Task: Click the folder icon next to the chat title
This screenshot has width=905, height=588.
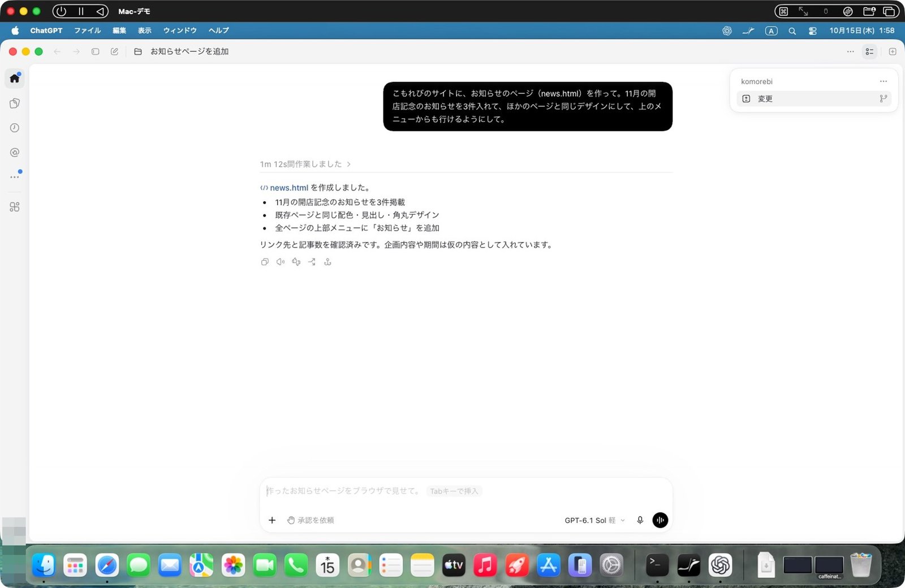Action: (x=138, y=51)
